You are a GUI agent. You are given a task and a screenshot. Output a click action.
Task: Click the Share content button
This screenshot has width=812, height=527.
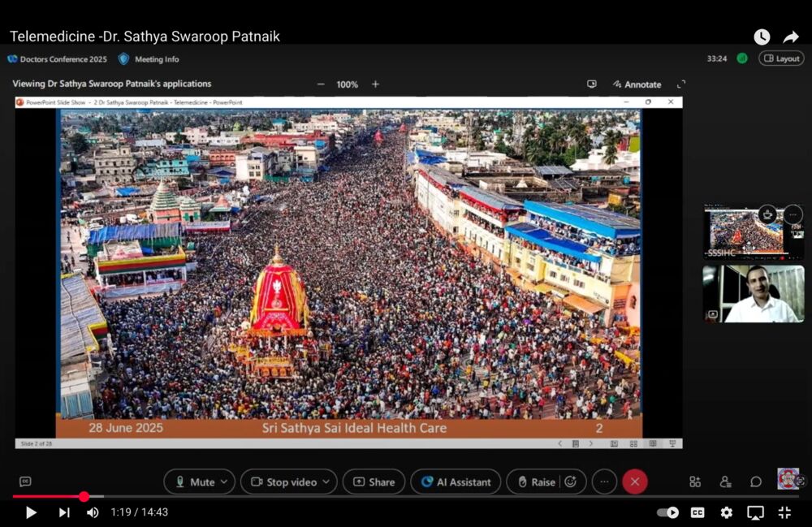click(x=374, y=482)
